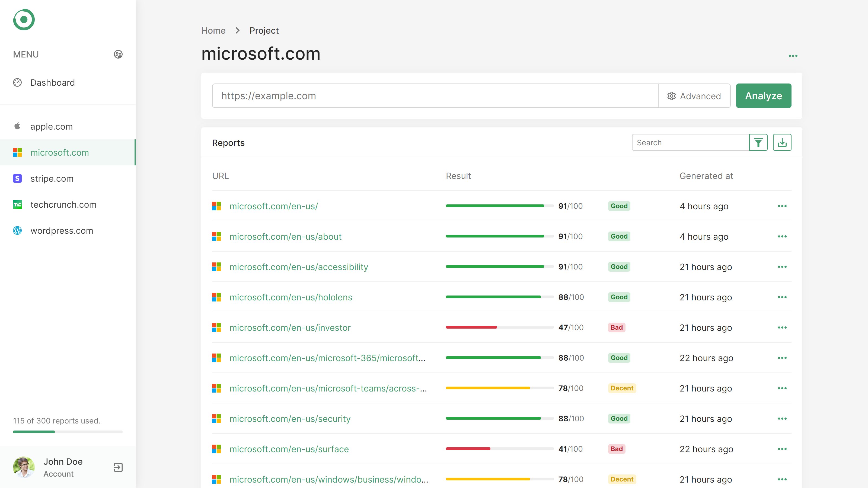The image size is (868, 488).
Task: Open Advanced analysis settings
Action: tap(694, 96)
